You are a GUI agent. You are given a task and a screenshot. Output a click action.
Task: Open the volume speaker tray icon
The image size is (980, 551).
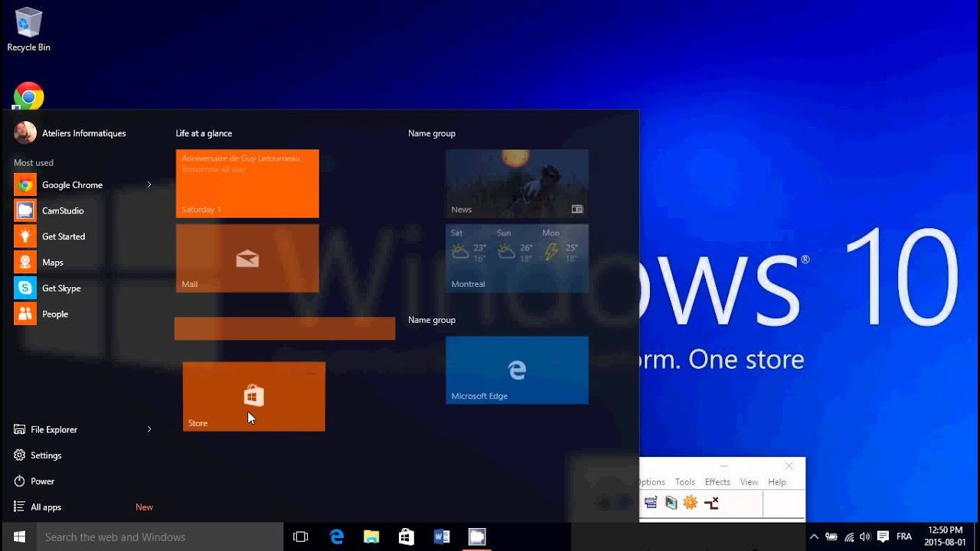coord(865,537)
